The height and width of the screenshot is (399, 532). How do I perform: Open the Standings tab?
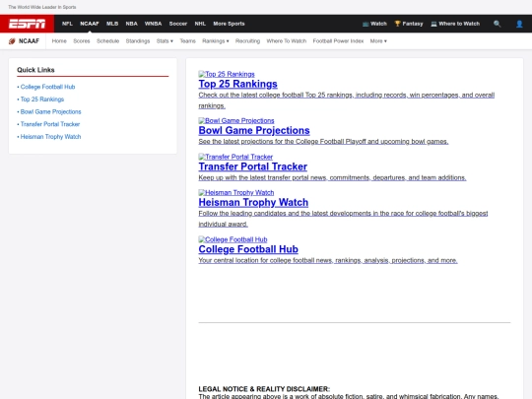tap(138, 41)
